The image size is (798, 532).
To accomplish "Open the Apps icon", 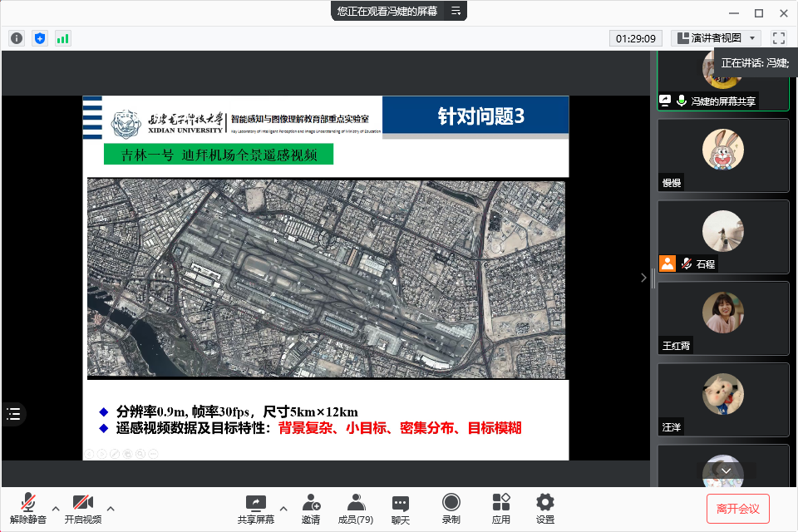I will pos(501,509).
